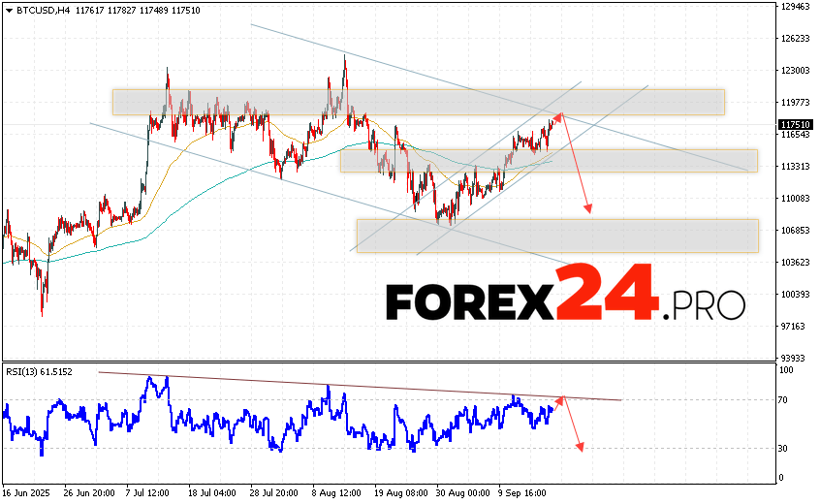Select the upper gray resistance zone rectangle
The image size is (820, 504).
point(418,102)
